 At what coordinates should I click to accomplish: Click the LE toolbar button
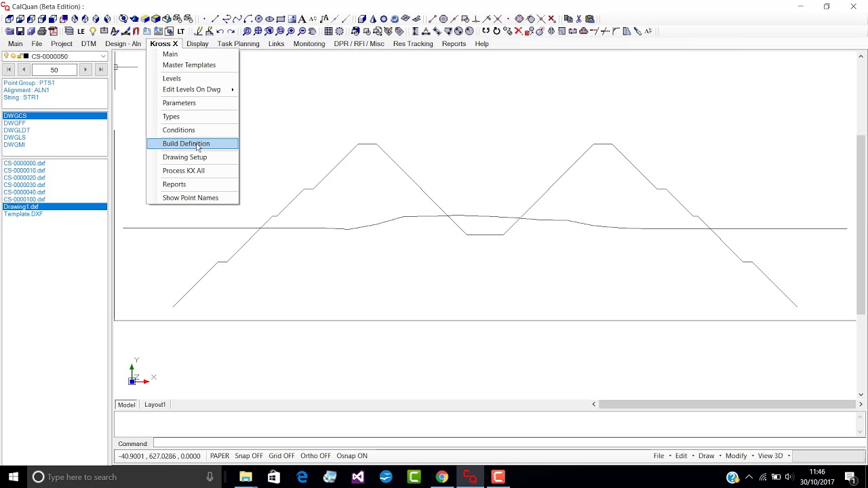tap(81, 31)
